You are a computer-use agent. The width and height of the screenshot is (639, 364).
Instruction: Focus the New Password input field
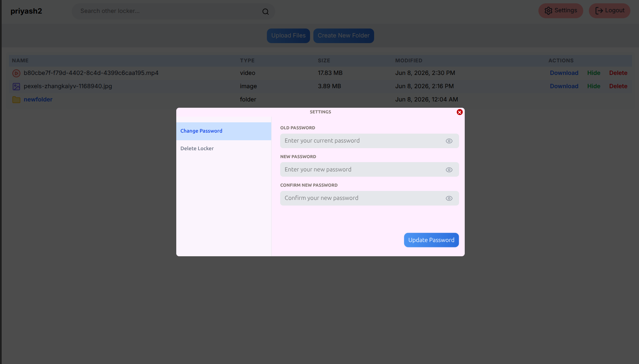pyautogui.click(x=369, y=169)
